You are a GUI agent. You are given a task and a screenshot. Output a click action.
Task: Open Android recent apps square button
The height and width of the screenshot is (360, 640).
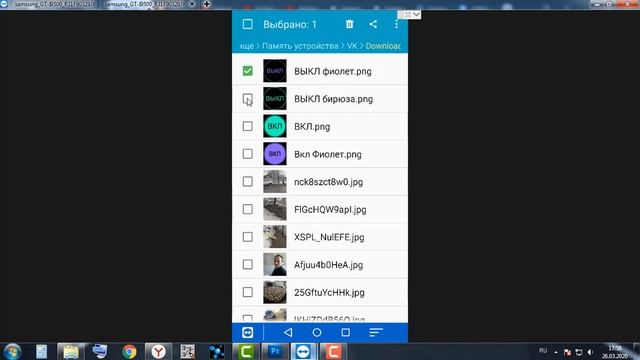346,332
